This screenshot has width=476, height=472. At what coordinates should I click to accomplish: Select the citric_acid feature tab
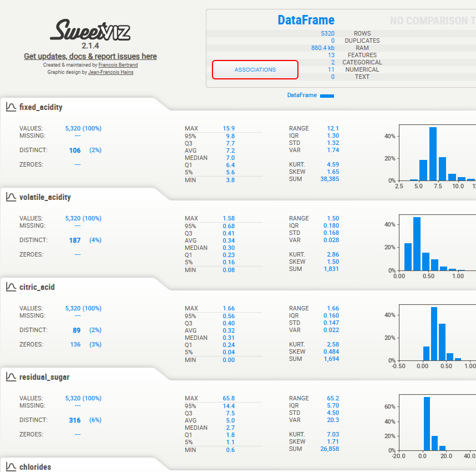[x=37, y=287]
